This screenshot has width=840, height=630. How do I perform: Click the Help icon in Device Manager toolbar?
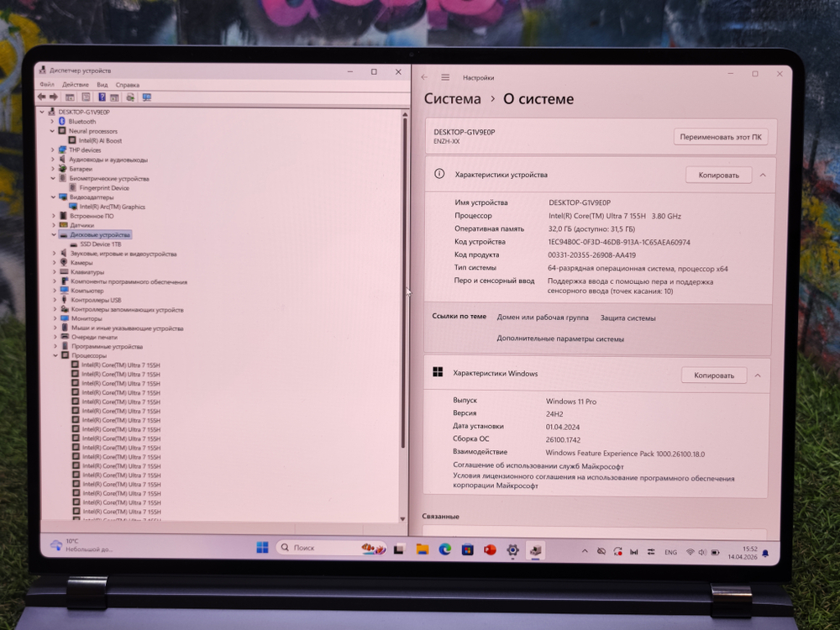click(102, 97)
